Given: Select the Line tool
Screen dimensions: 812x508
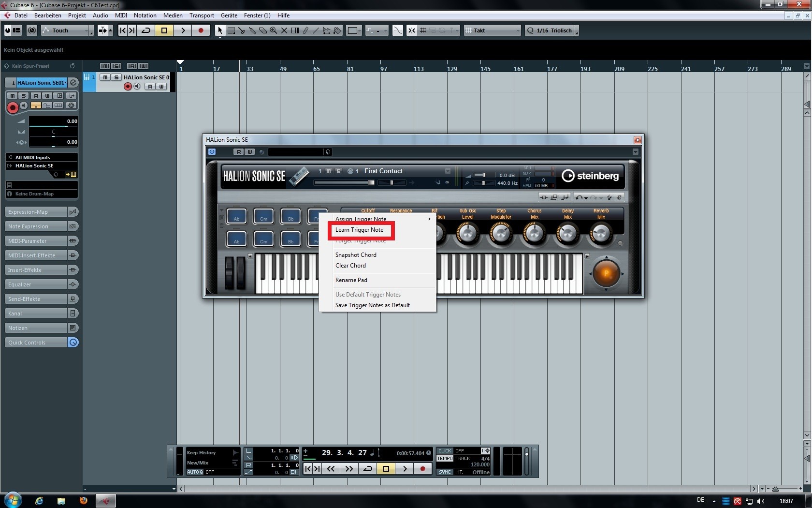Looking at the screenshot, I should click(316, 30).
